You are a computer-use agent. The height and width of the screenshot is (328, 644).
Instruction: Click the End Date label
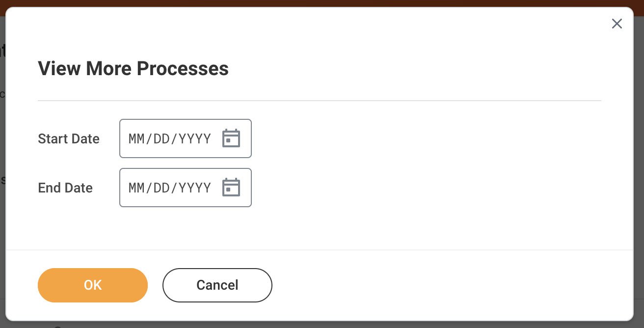click(65, 188)
